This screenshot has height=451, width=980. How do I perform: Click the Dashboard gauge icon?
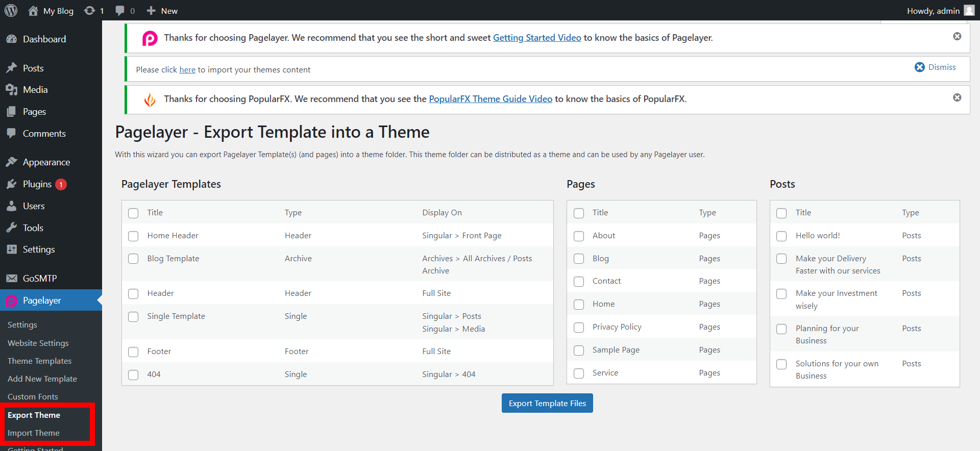[11, 39]
